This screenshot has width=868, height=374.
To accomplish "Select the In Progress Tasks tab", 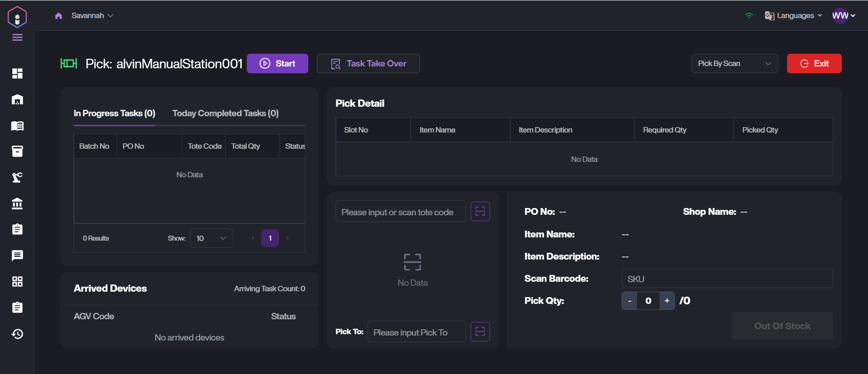I will (x=114, y=114).
